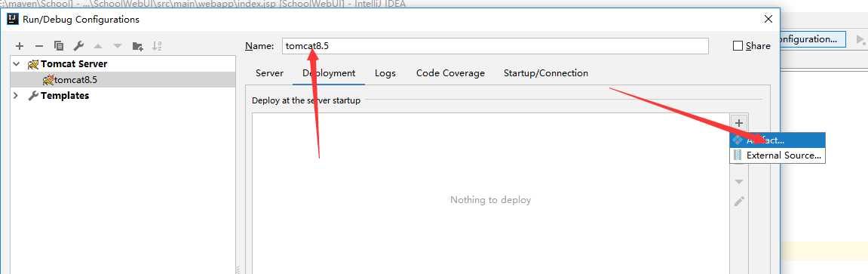Screen dimensions: 868x274
Task: Add deployment item with plus button
Action: [738, 123]
